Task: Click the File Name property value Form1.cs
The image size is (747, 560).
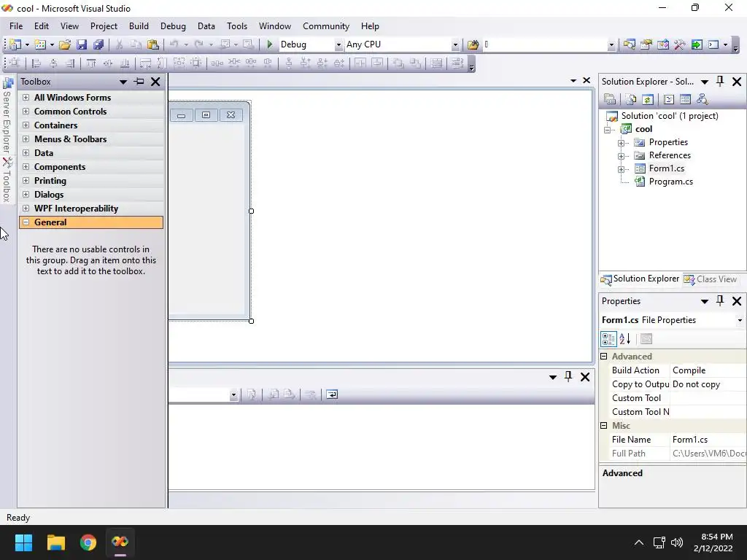Action: 690,440
